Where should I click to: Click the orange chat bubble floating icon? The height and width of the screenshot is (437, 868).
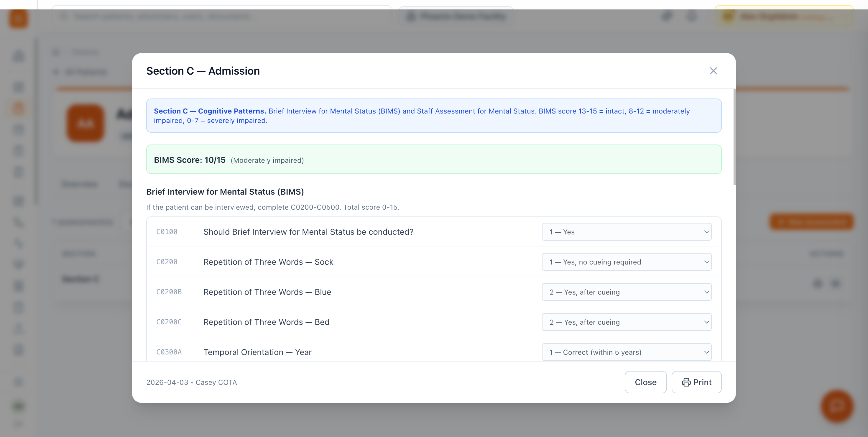click(x=837, y=406)
